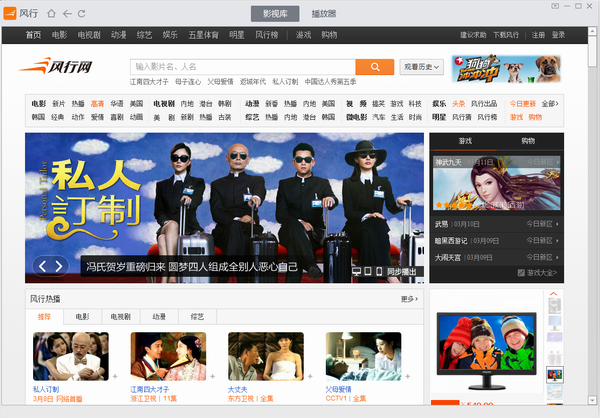Image resolution: width=600 pixels, height=418 pixels.
Task: Click 父母爱情 title link under thumbnail
Action: pyautogui.click(x=338, y=389)
